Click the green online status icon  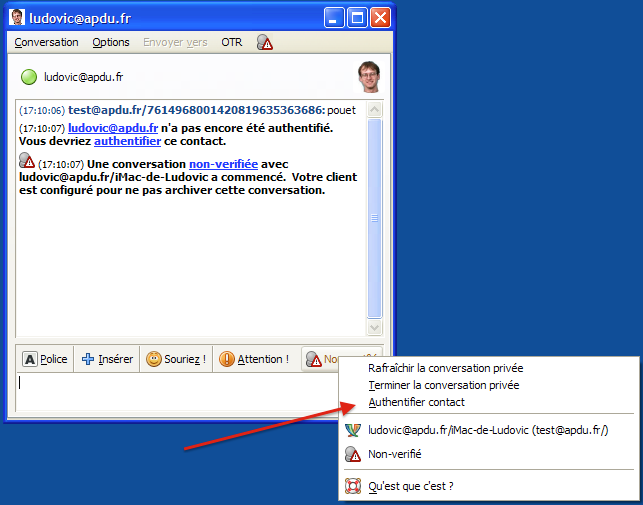tap(29, 77)
